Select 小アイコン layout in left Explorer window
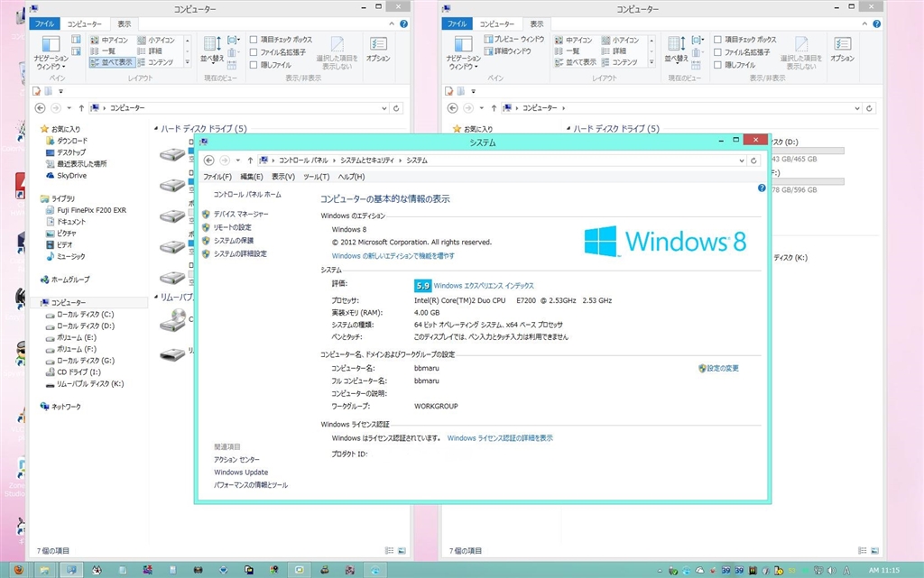924x578 pixels. click(x=156, y=40)
